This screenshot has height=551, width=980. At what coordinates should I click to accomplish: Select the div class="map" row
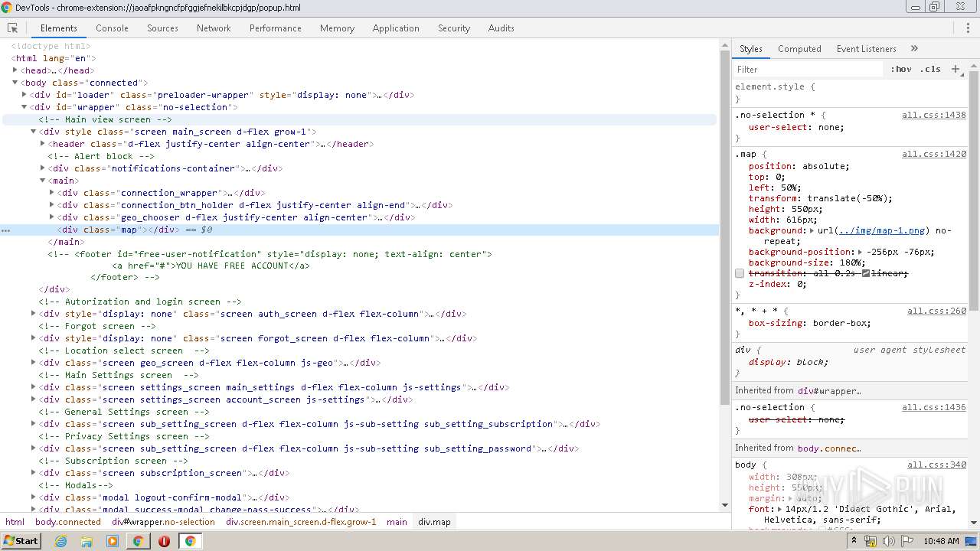pyautogui.click(x=360, y=230)
